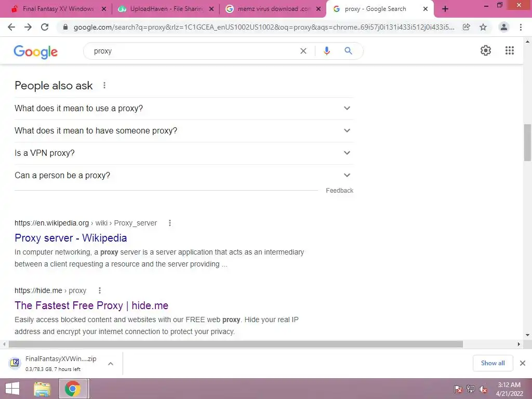Click the address bar URL
532x399 pixels.
[x=264, y=27]
